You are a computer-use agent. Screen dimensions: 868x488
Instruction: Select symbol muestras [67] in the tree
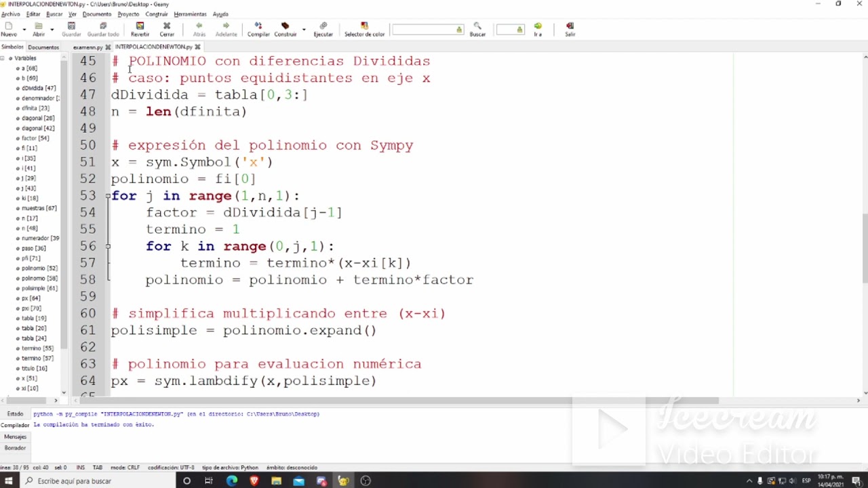pos(39,208)
